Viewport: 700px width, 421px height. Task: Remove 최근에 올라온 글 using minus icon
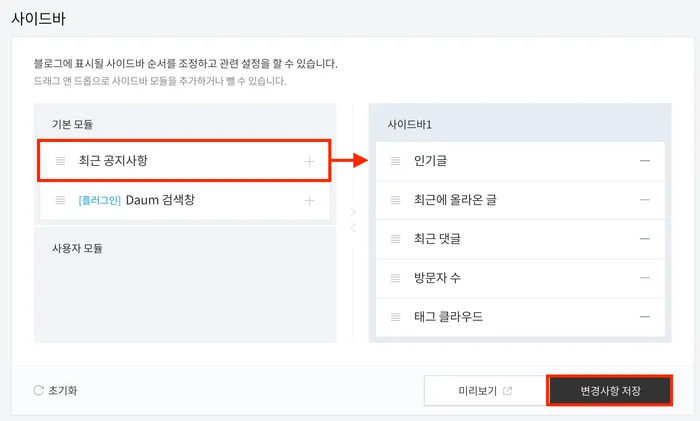point(645,200)
